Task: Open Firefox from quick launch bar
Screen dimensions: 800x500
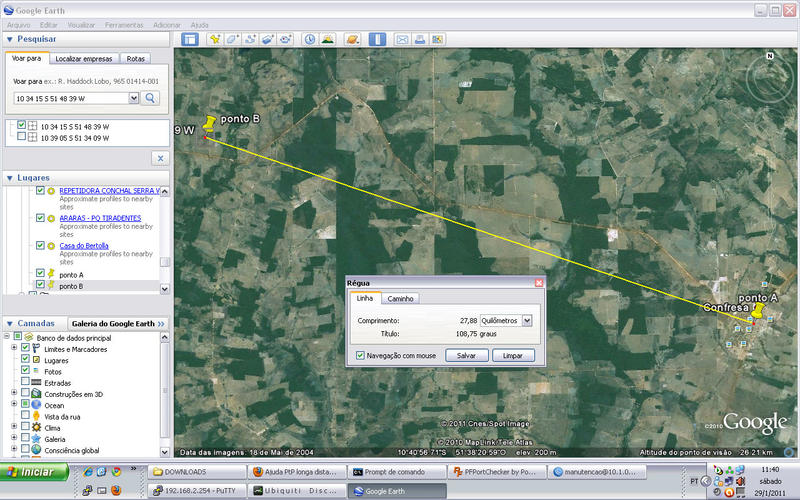Action: [116, 491]
